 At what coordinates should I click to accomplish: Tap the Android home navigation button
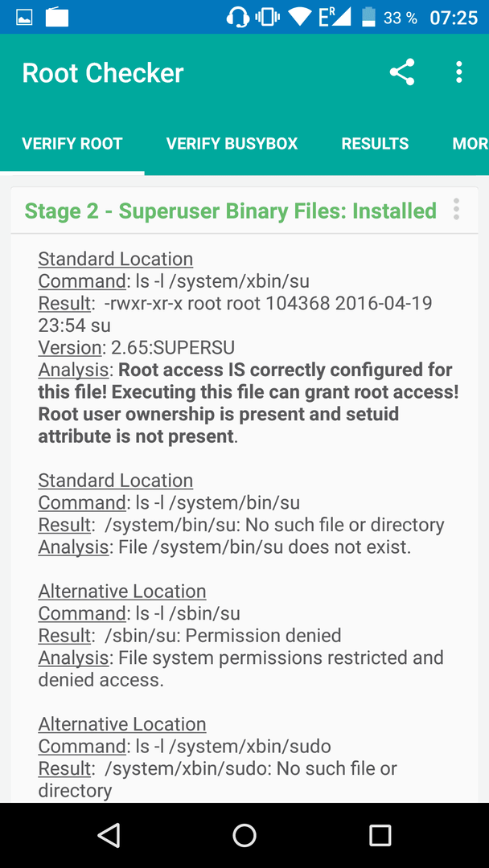[x=244, y=835]
